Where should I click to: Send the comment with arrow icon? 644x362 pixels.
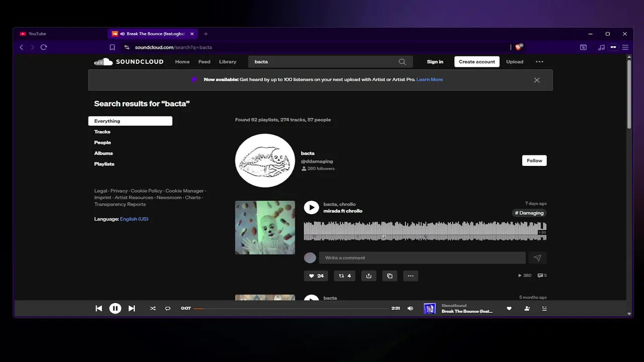coord(537,258)
